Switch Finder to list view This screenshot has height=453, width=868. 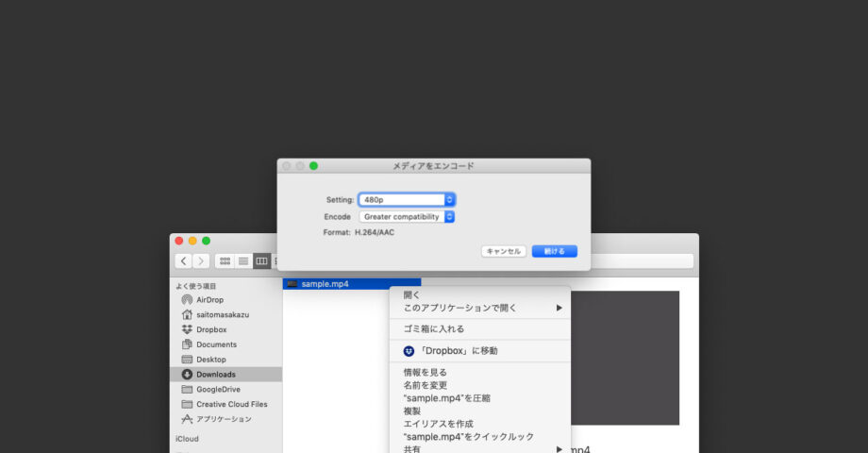(243, 260)
